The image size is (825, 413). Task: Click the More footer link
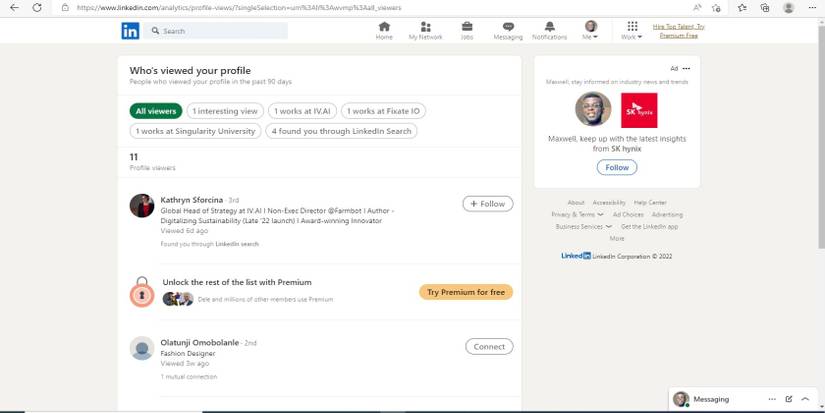point(617,239)
